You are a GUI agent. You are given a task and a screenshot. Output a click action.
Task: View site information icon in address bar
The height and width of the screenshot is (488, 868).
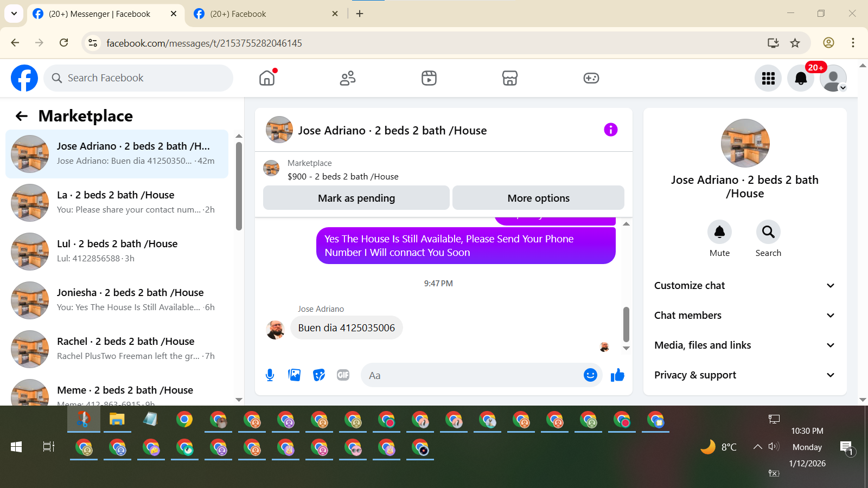coord(93,43)
